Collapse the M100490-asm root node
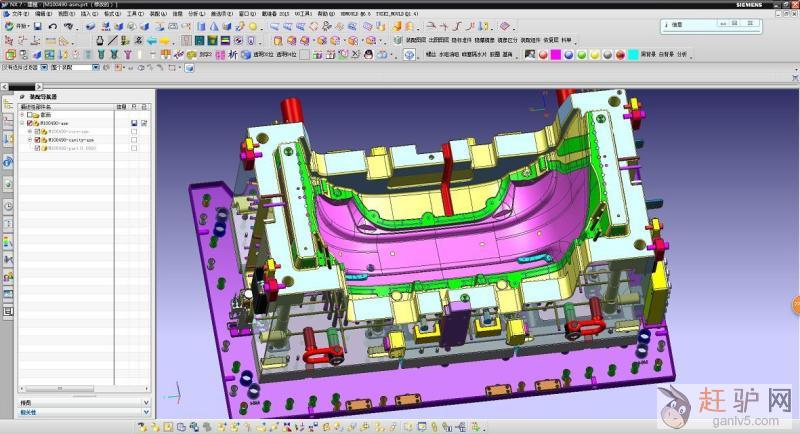Screen dimensions: 800x434 coord(22,123)
